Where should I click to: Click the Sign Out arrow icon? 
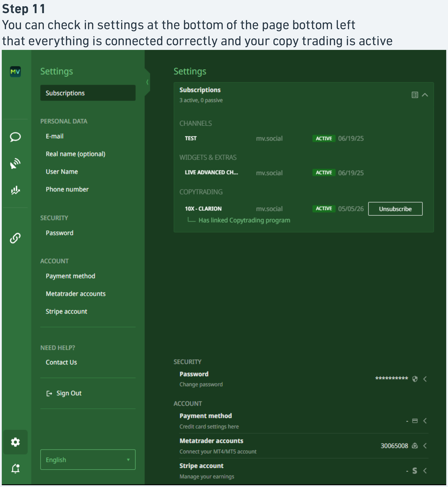pos(49,393)
